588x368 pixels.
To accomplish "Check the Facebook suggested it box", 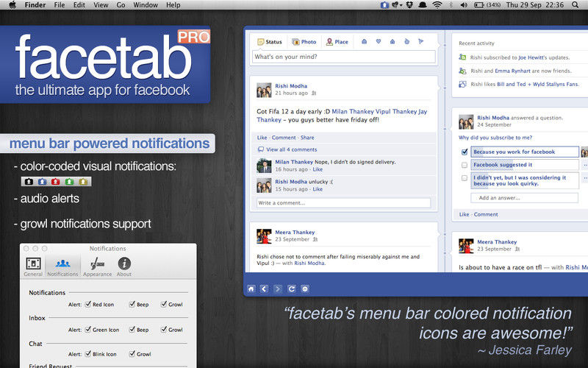I will 465,165.
